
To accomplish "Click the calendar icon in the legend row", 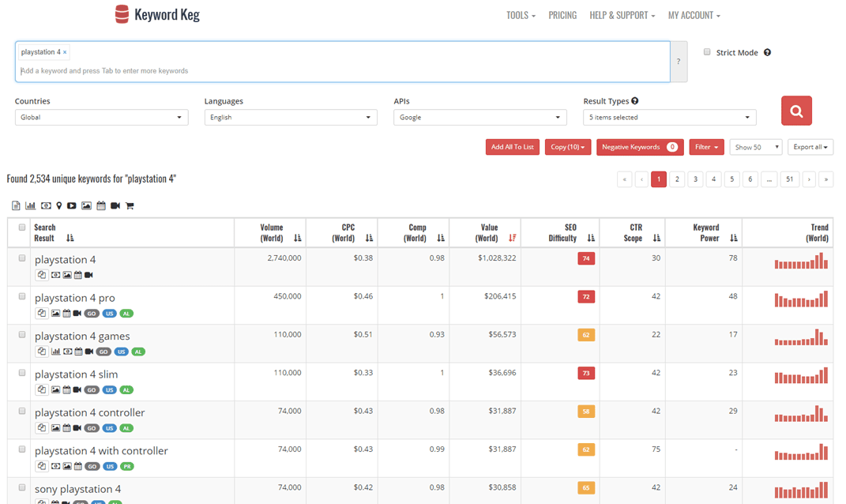I will point(101,205).
